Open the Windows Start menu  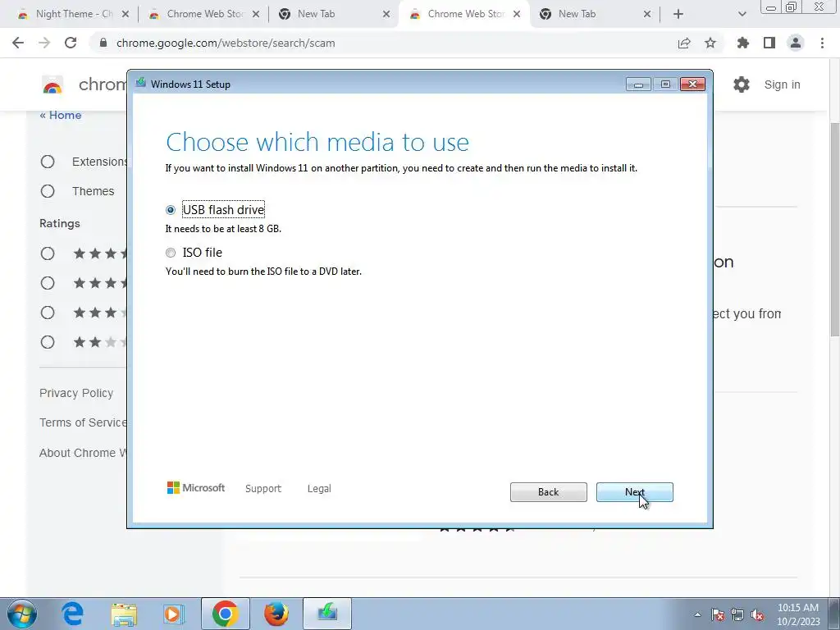pyautogui.click(x=22, y=614)
